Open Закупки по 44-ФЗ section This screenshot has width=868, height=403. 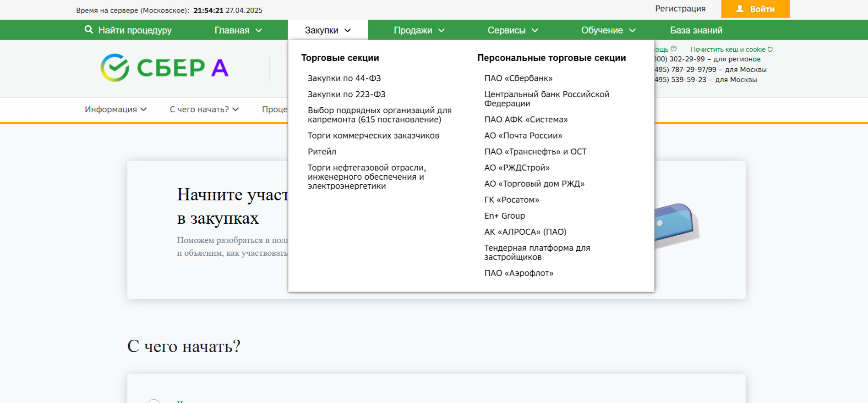pyautogui.click(x=344, y=78)
